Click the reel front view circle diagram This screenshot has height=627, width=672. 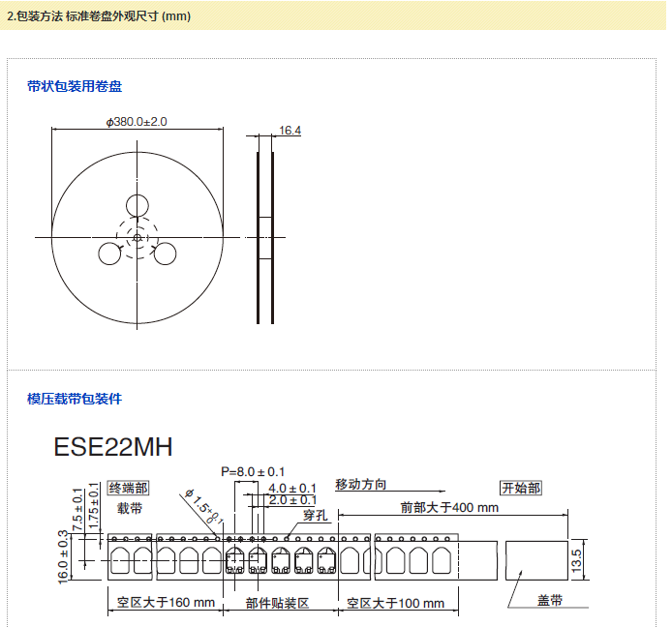click(x=137, y=237)
